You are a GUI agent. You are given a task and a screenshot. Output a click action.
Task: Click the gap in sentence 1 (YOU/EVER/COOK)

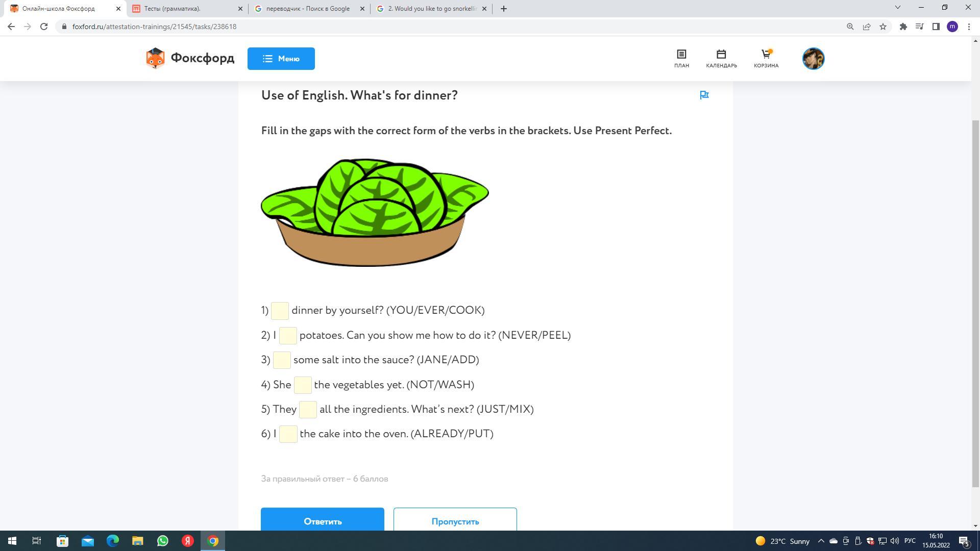280,311
